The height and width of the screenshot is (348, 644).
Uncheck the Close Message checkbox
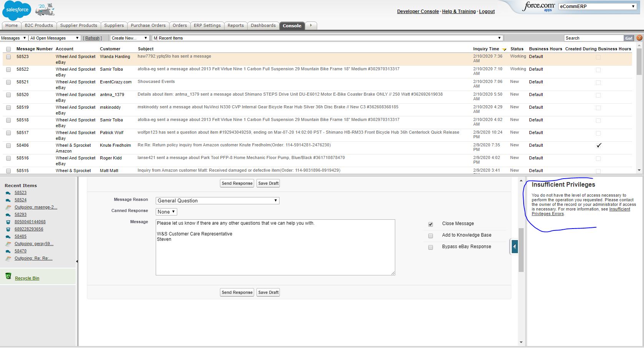[431, 224]
